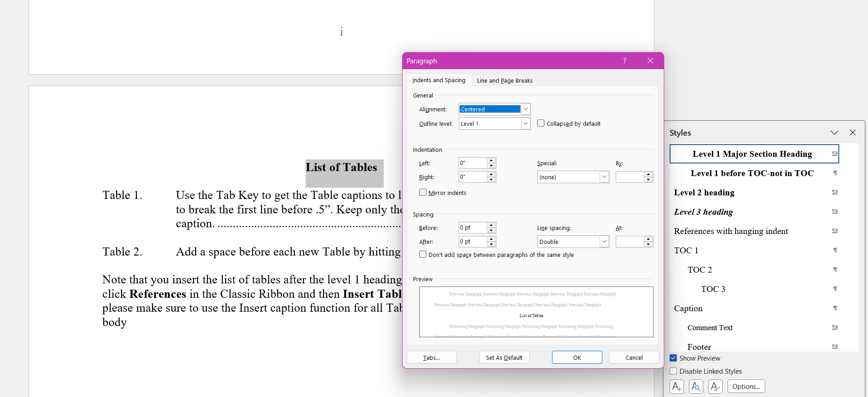This screenshot has width=868, height=397.
Task: Click the paragraph mark icon beside Caption
Action: coord(835,308)
